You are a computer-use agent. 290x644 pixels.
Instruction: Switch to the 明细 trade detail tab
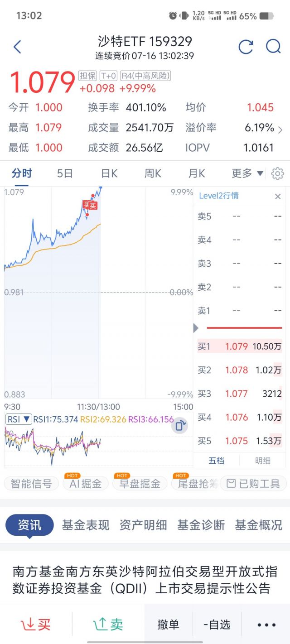(x=262, y=460)
